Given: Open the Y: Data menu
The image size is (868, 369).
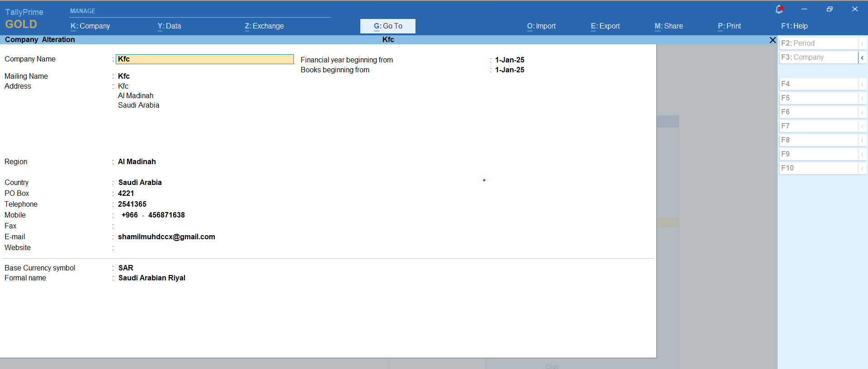Looking at the screenshot, I should (169, 26).
